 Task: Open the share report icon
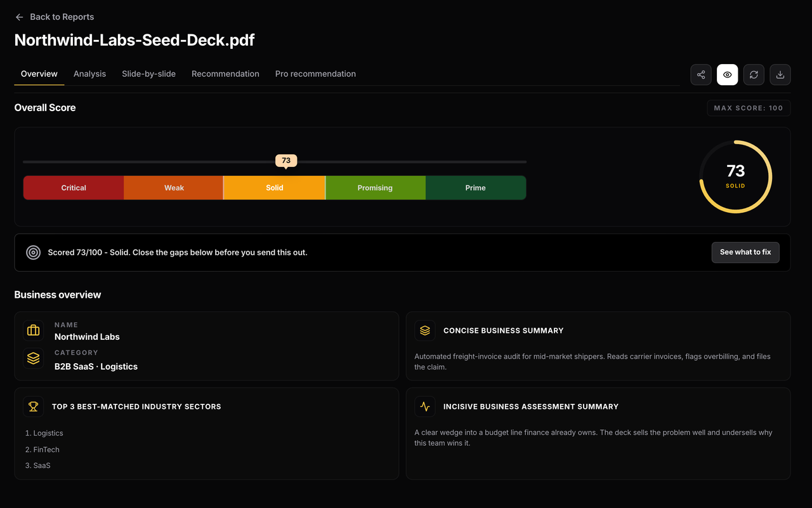[x=701, y=75]
